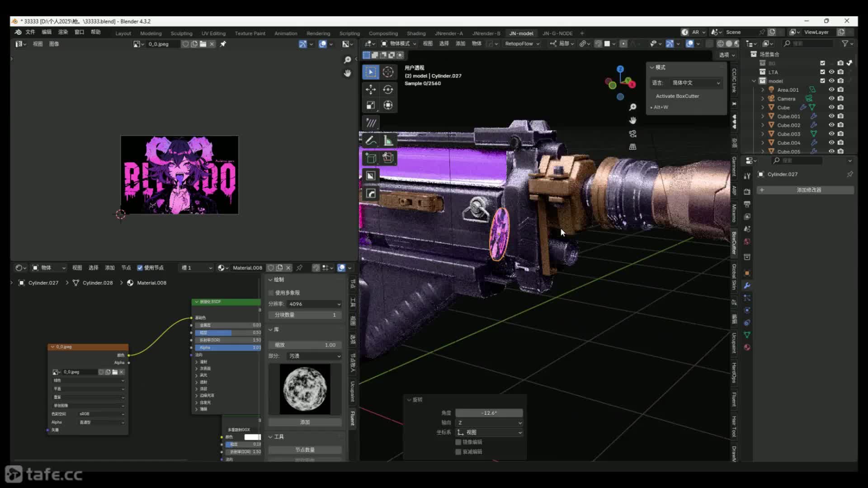Screen dimensions: 868x488
Task: Switch to the Modeling workspace tab
Action: pos(151,33)
